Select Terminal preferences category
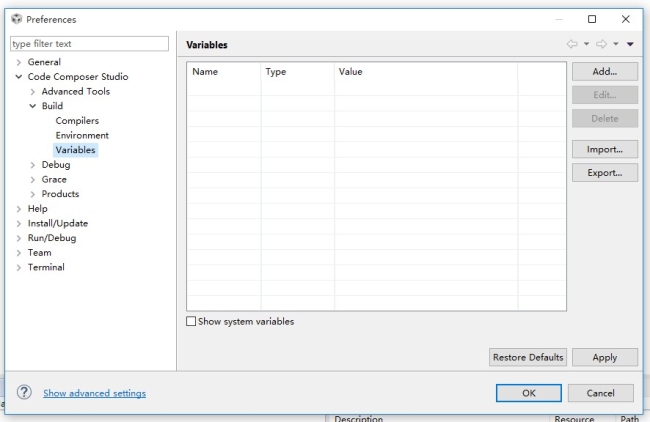Image resolution: width=650 pixels, height=422 pixels. tap(46, 267)
